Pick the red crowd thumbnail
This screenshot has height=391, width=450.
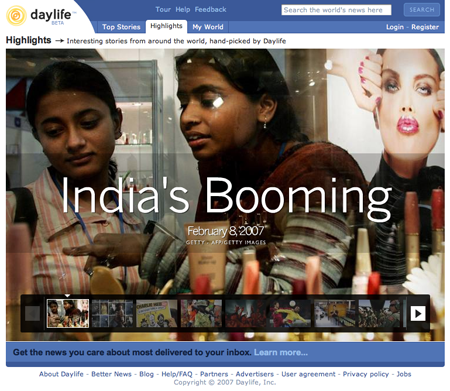(x=246, y=313)
